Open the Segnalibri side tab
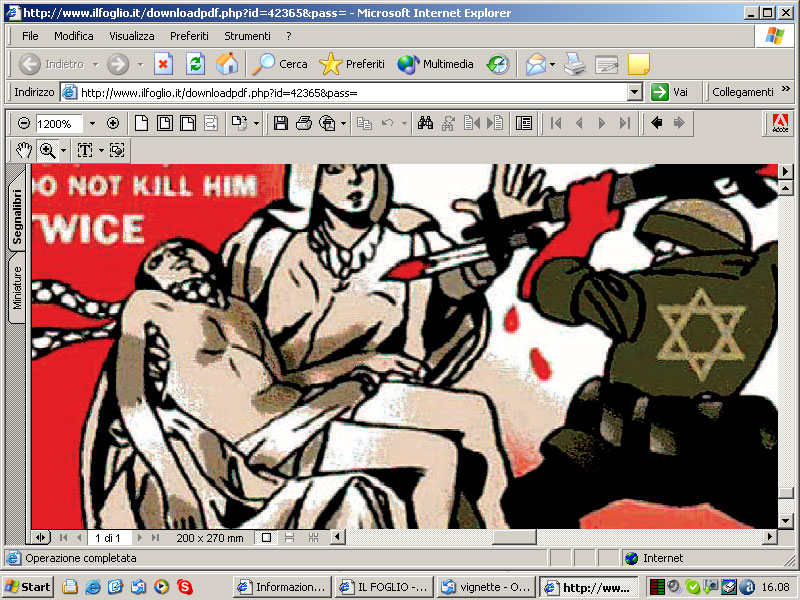The height and width of the screenshot is (600, 800). click(x=17, y=216)
